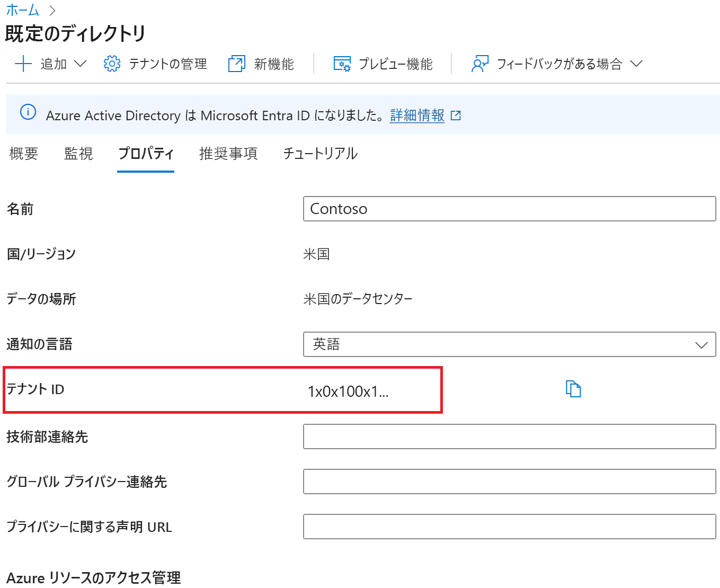The width and height of the screenshot is (720, 588).
Task: Select the tenant ID value 1x0x100x1...
Action: 348,391
